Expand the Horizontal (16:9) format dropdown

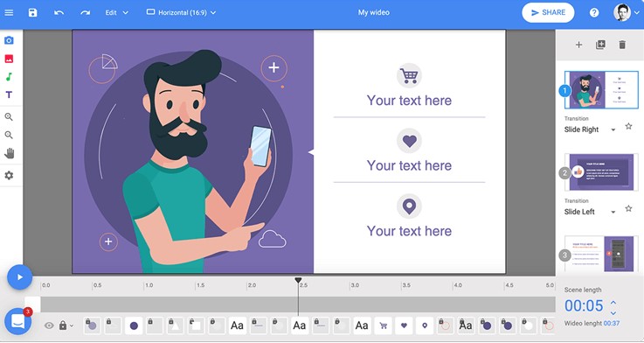tap(182, 13)
